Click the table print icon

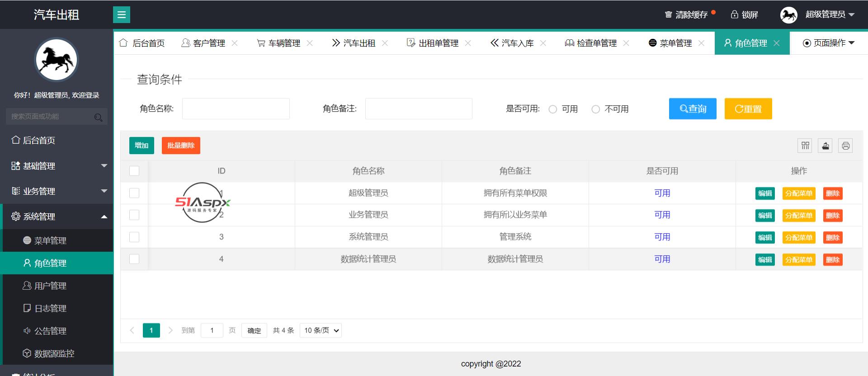(845, 146)
